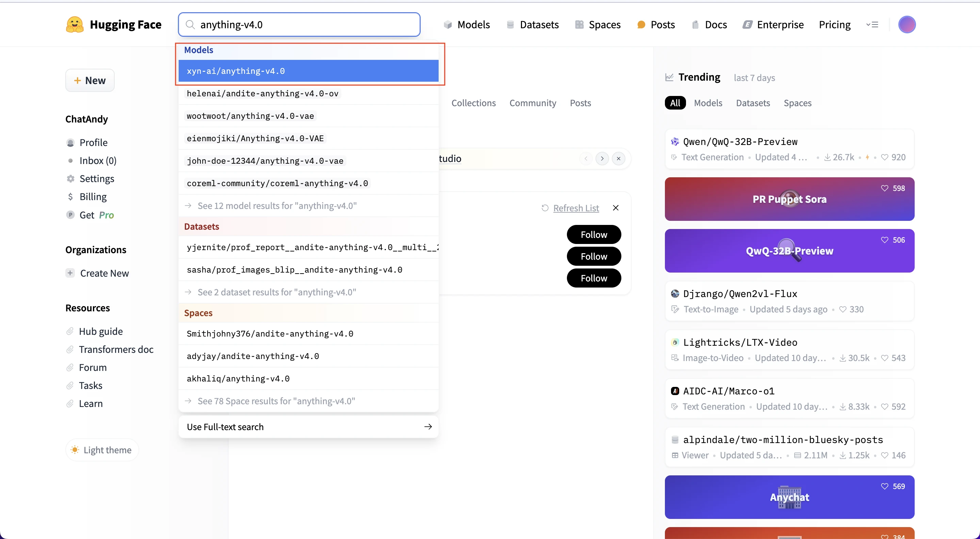Viewport: 980px width, 539px height.
Task: Open Datasets from the top navigation
Action: pyautogui.click(x=533, y=25)
